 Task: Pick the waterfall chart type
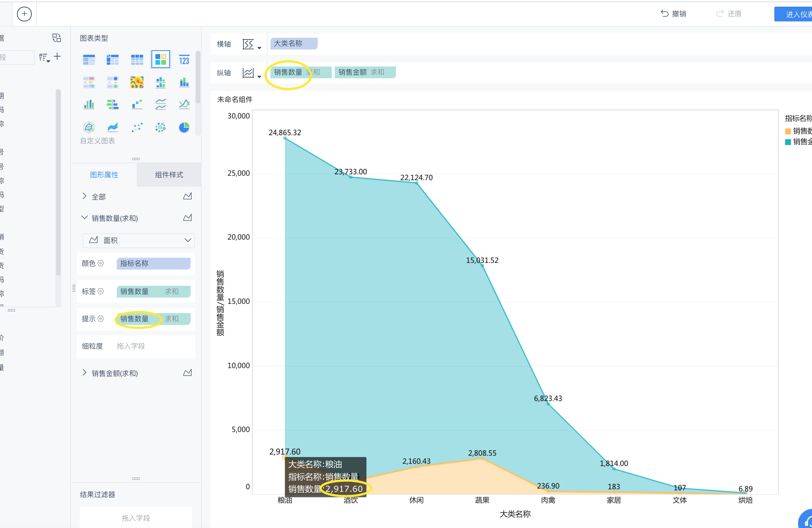[137, 104]
